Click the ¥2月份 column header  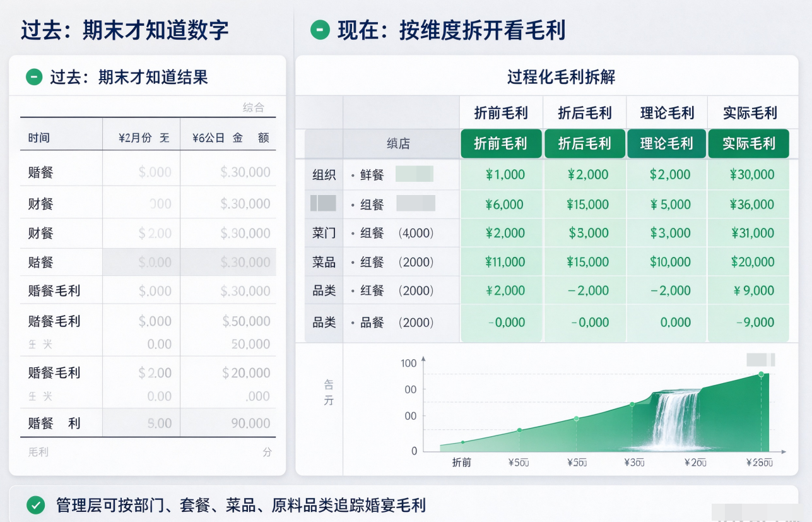(x=144, y=138)
